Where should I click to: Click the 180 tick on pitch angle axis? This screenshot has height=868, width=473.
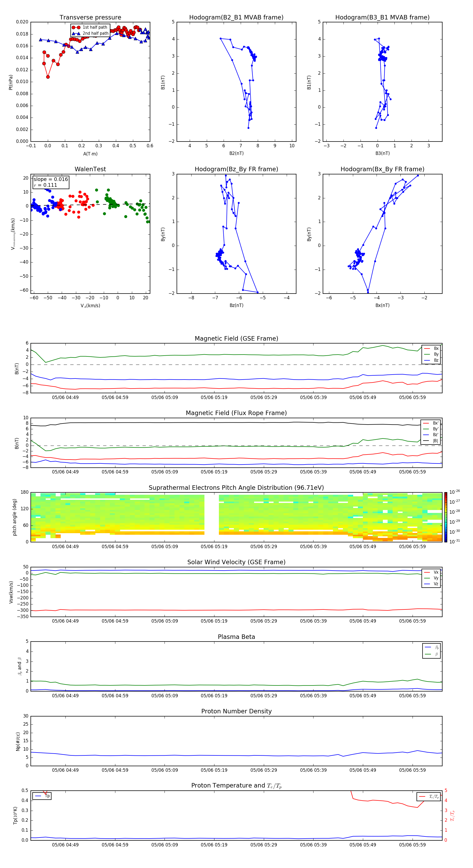click(x=25, y=492)
